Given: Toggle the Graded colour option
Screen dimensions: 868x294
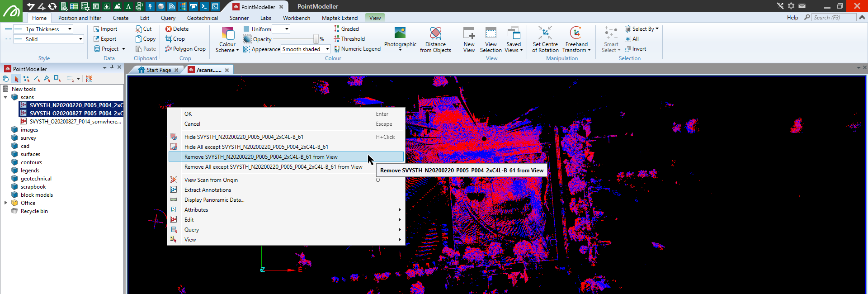Looking at the screenshot, I should [346, 29].
